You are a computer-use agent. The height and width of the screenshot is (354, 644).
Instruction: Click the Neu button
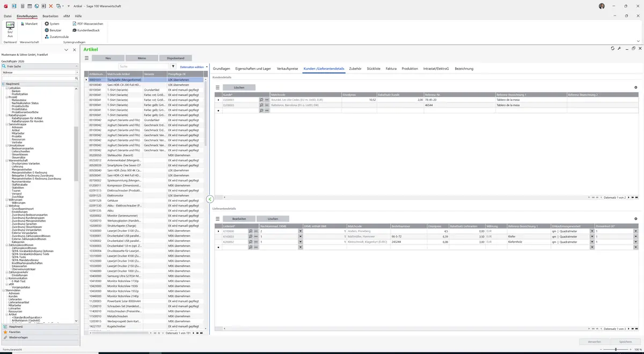(x=108, y=58)
